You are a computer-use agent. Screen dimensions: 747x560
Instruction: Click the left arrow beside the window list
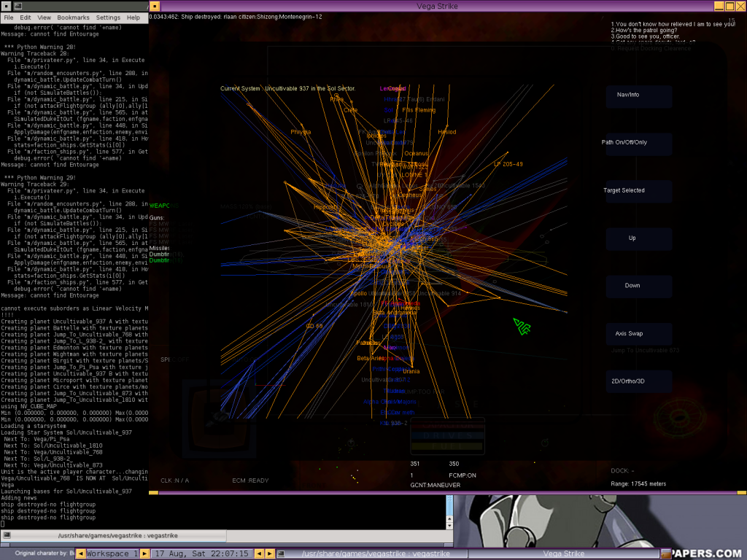click(259, 553)
